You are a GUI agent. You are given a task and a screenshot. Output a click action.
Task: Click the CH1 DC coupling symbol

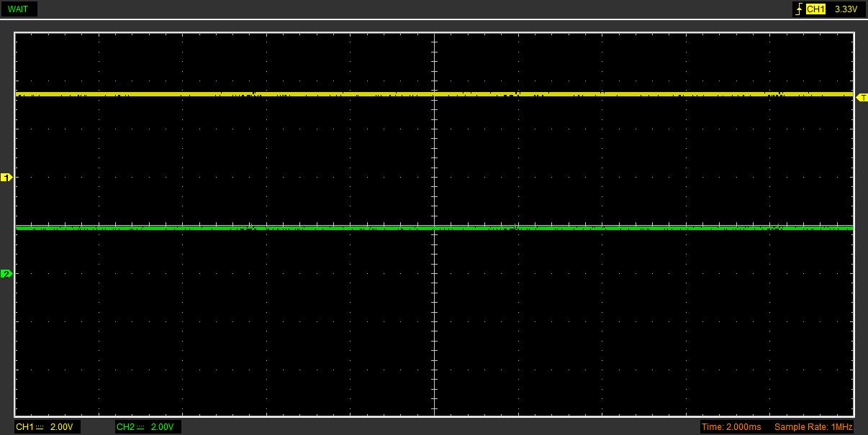[x=40, y=427]
